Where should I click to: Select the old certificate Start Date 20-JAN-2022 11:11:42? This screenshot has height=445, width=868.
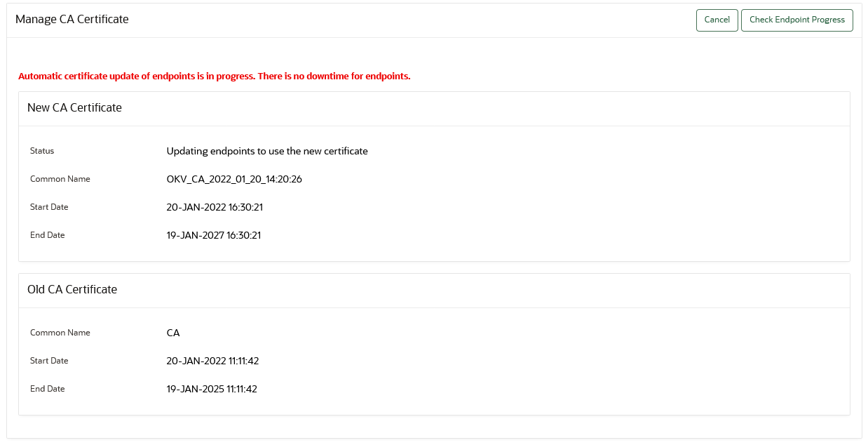[x=212, y=361]
